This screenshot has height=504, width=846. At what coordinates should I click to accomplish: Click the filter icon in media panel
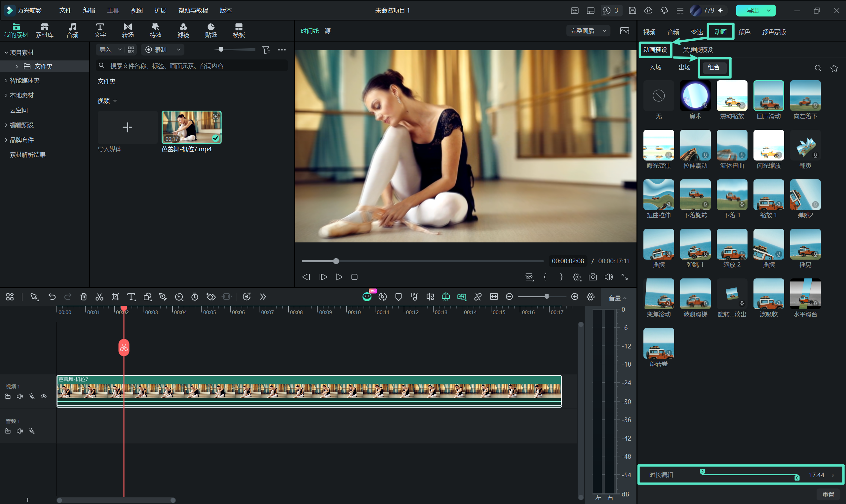coord(266,50)
